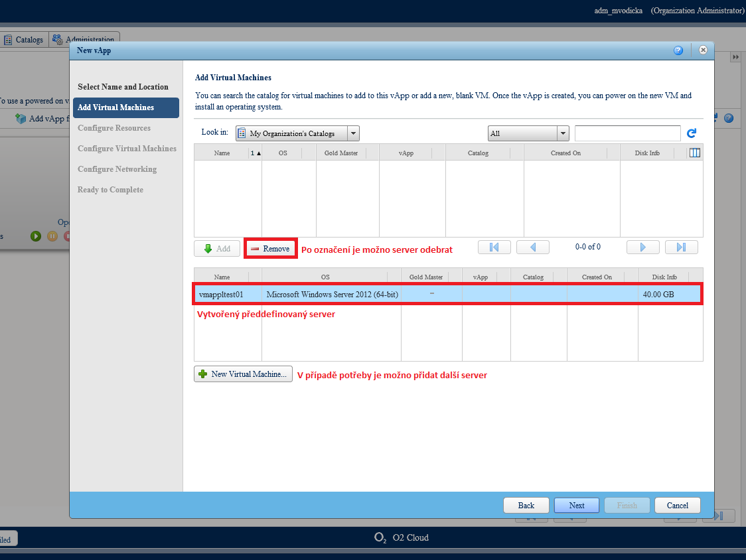Open the All filter dropdown
The width and height of the screenshot is (746, 560).
[x=563, y=133]
